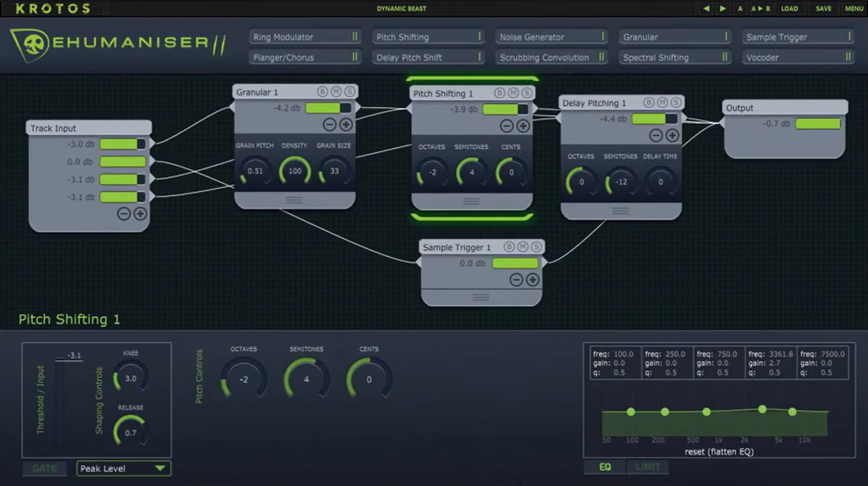Click the LOAD button
Viewport: 868px width, 486px height.
pos(790,9)
